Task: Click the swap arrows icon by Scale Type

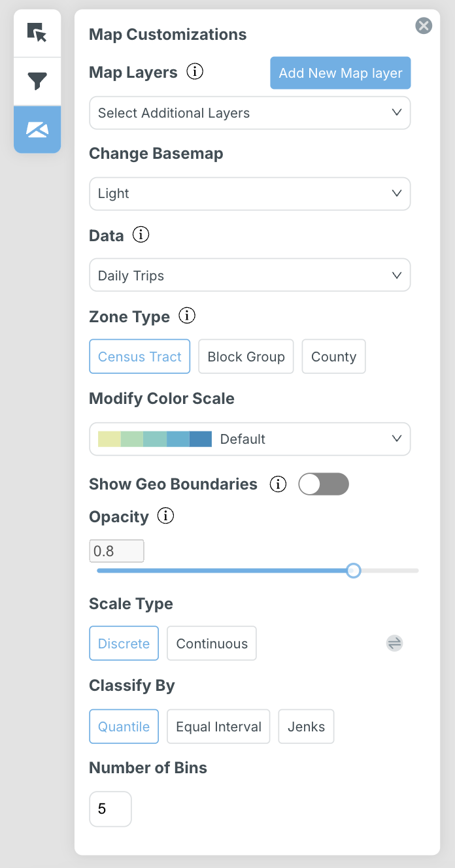Action: point(394,643)
